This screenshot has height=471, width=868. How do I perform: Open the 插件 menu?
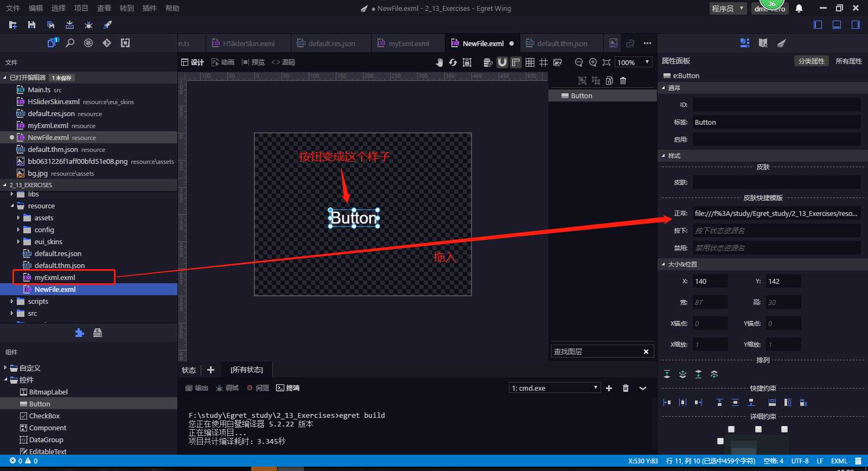(x=150, y=8)
